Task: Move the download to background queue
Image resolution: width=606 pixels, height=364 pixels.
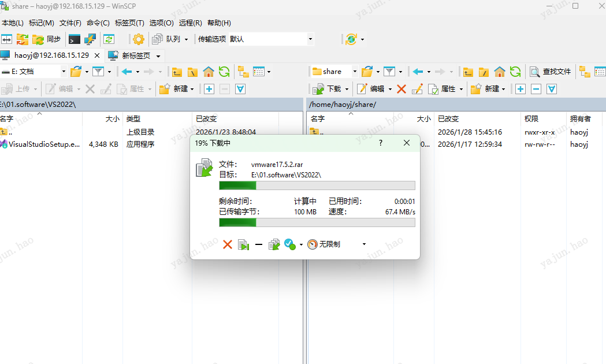Action: click(x=274, y=244)
